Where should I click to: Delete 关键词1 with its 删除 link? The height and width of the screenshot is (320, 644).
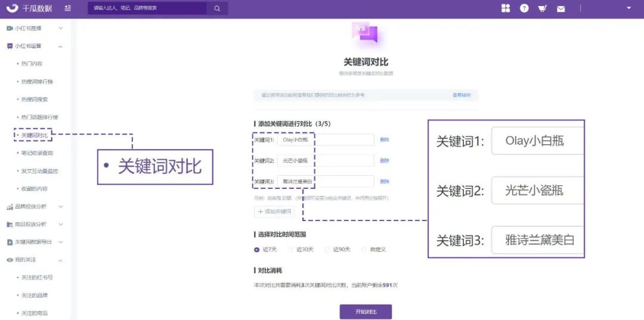pyautogui.click(x=385, y=139)
